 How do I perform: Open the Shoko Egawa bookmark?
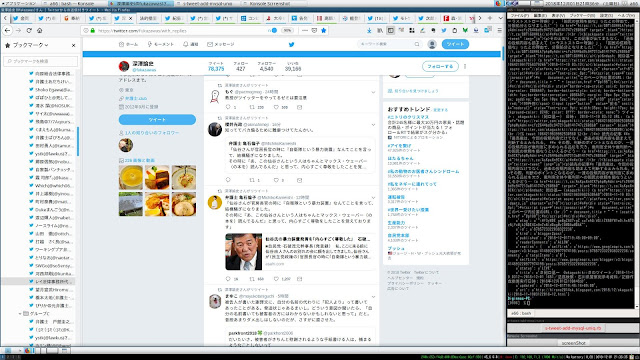point(54,89)
